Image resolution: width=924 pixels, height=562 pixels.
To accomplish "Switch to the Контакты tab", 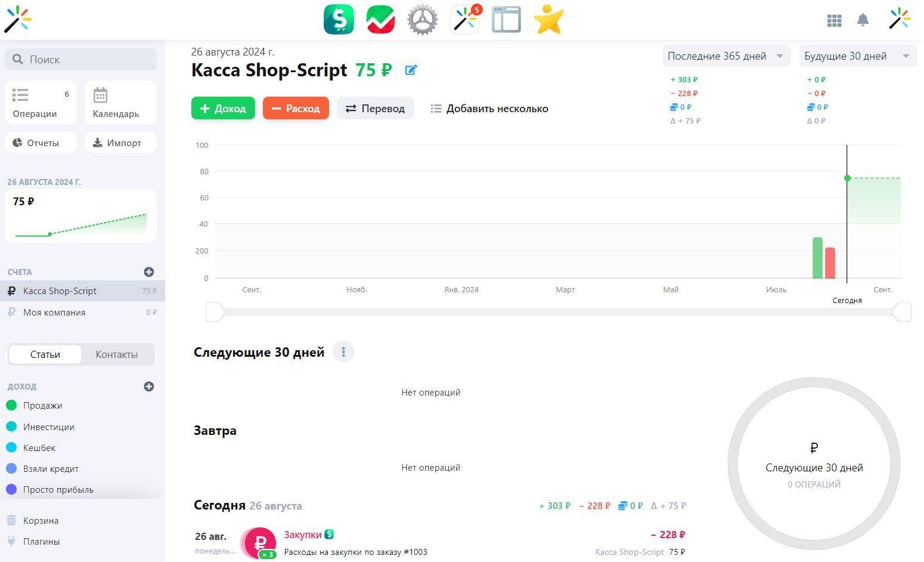I will [117, 354].
